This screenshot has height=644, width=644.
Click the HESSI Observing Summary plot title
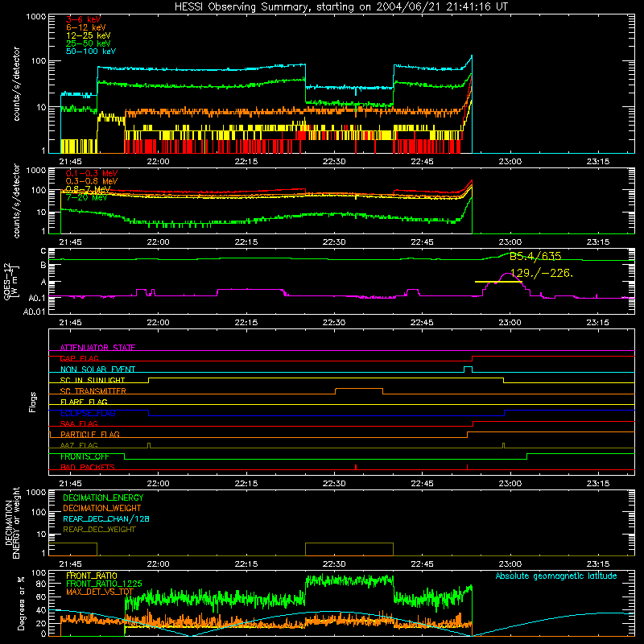point(341,7)
